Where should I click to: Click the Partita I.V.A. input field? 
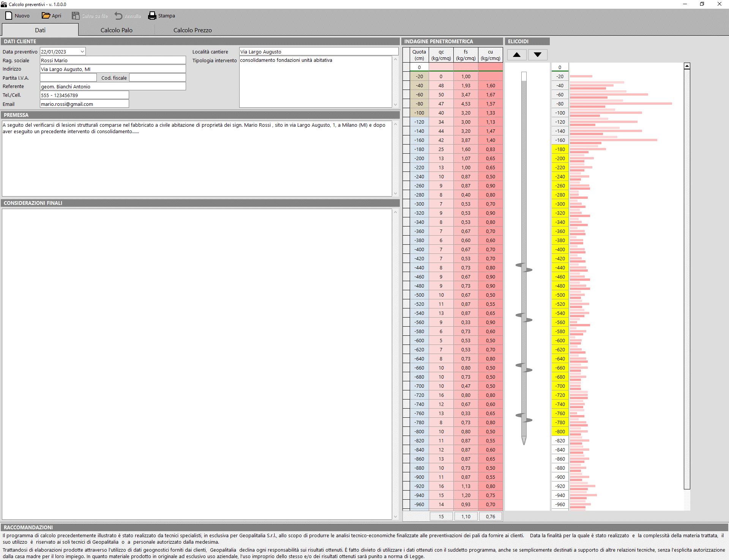coord(68,78)
